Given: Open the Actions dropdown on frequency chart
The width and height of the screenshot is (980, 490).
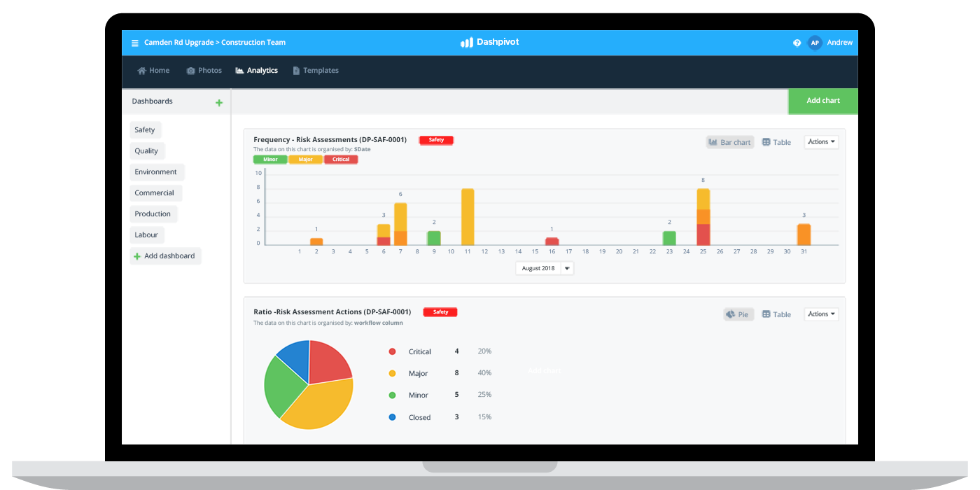Looking at the screenshot, I should point(820,141).
